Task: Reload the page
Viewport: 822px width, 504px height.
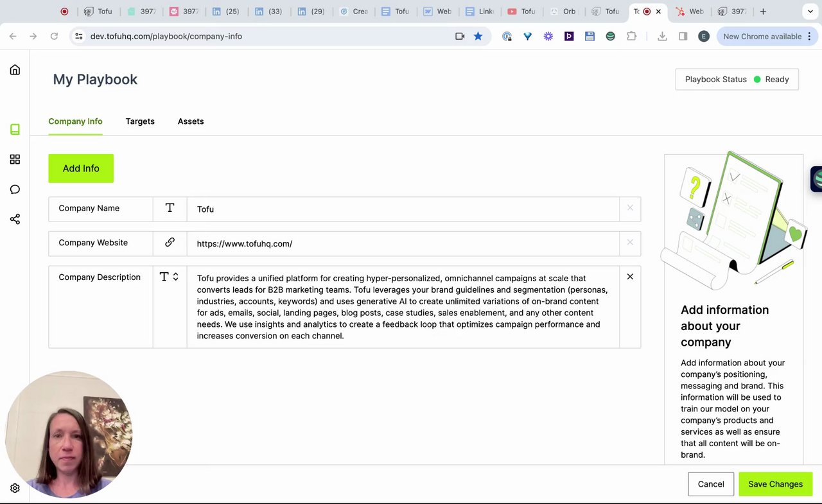Action: coord(55,37)
